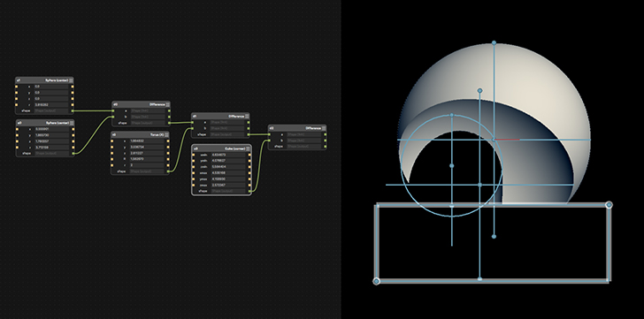Edit the y value field of upper Sphere node
The image size is (644, 319).
point(51,93)
